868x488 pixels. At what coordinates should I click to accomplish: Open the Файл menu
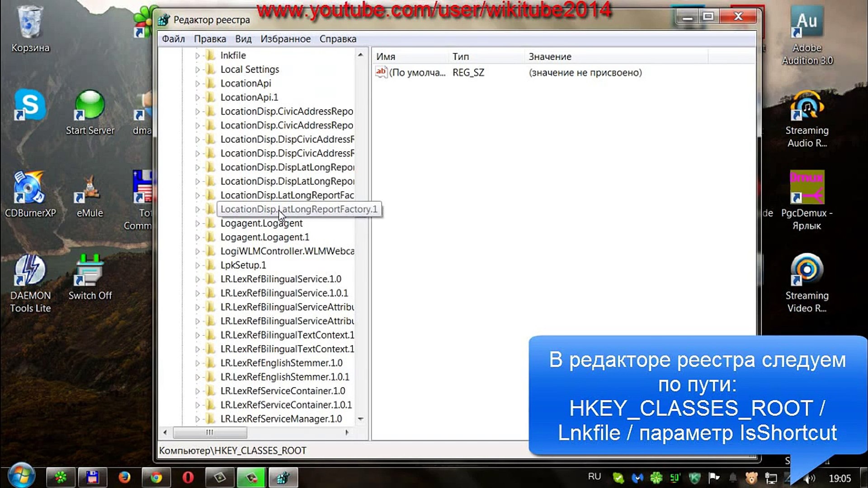click(x=174, y=39)
